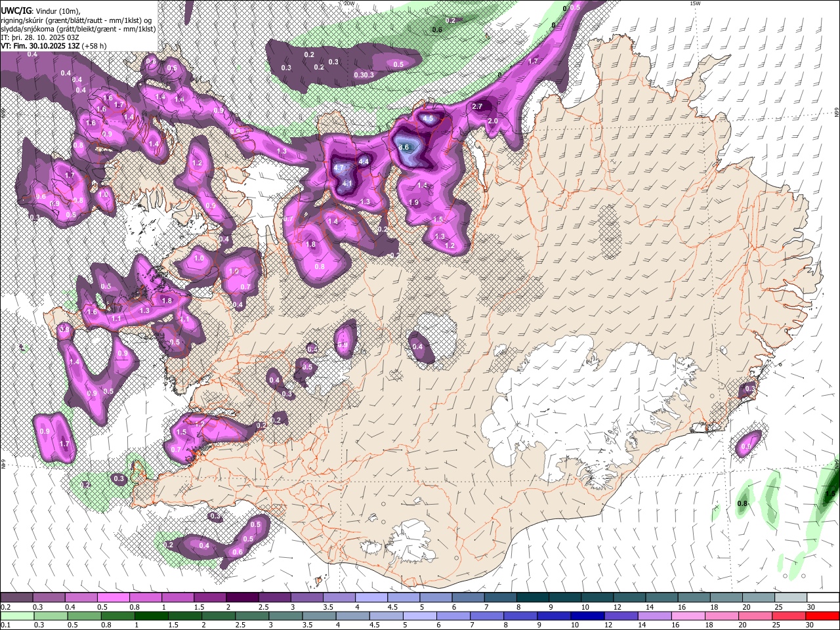Click the 2.0 value label on the map

(x=493, y=121)
